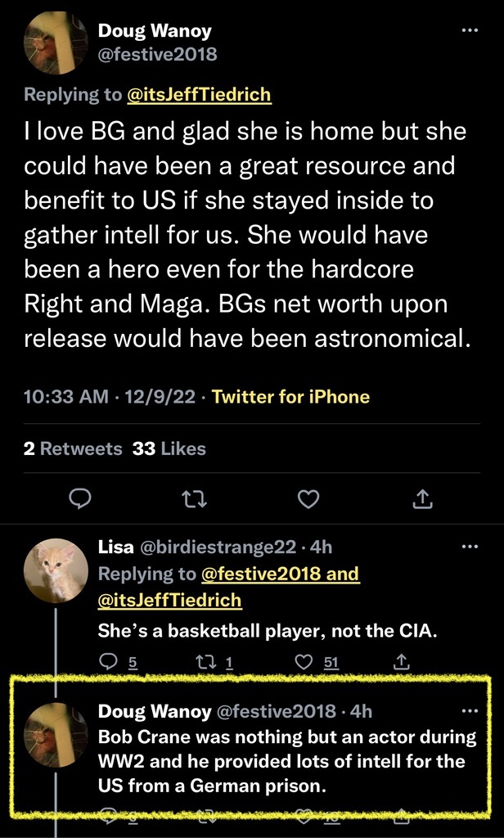This screenshot has height=838, width=504.
Task: View the 2 Retweets list
Action: click(73, 448)
